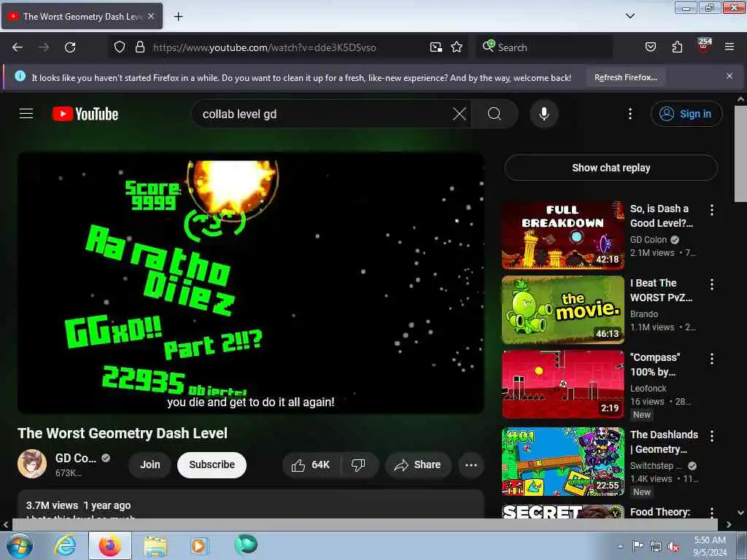Subscribe to the channel

[x=212, y=464]
